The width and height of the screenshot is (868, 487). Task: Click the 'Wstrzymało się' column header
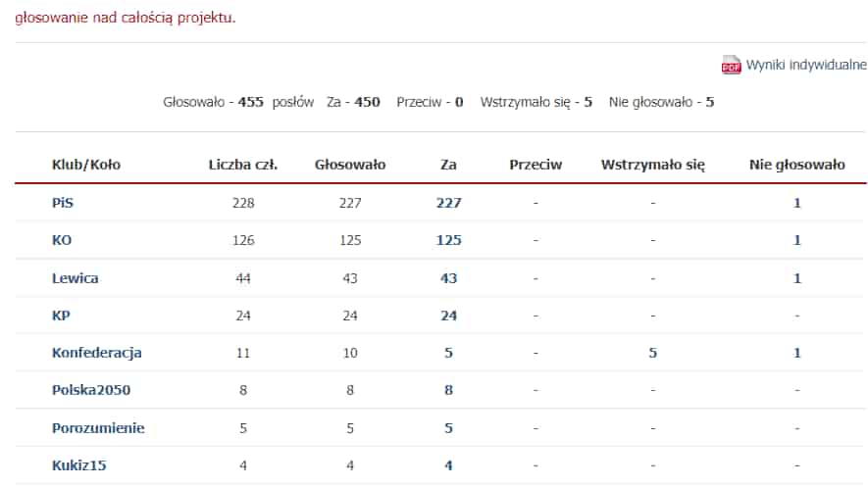click(652, 165)
